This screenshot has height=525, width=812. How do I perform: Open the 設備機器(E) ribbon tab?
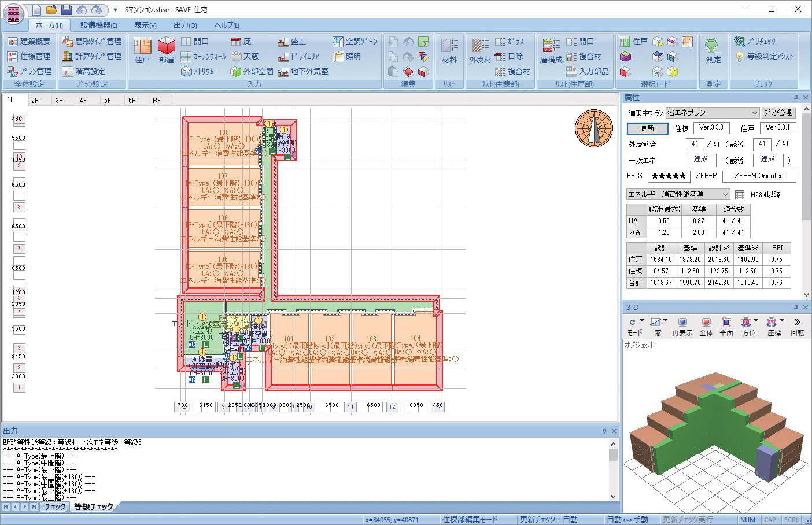(99, 25)
